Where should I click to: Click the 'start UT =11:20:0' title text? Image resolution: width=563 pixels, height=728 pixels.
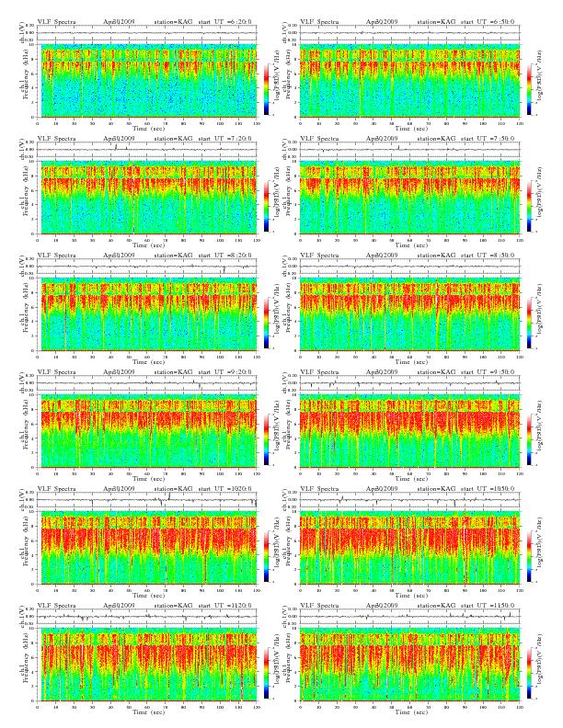pos(225,606)
